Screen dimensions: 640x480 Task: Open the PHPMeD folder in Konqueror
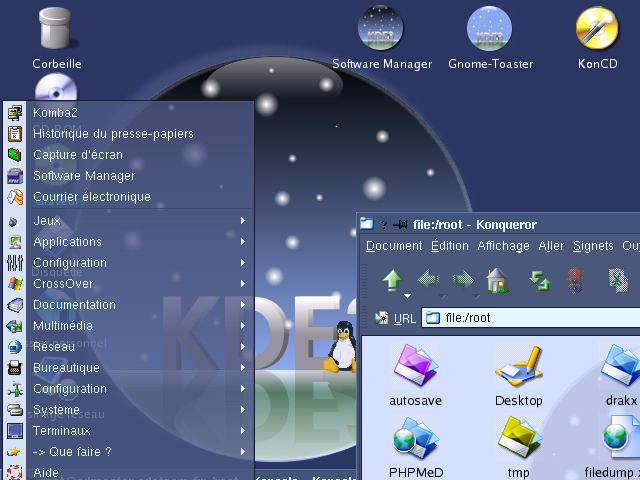pos(416,438)
